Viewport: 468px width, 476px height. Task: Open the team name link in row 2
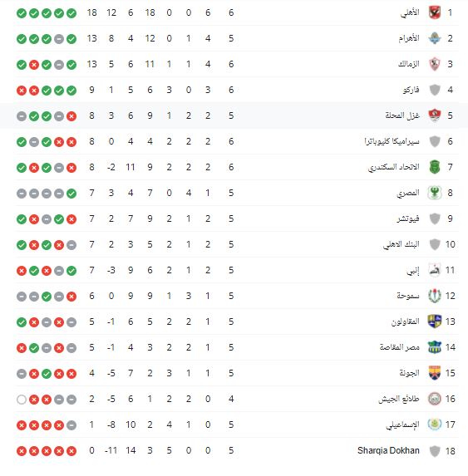click(409, 38)
